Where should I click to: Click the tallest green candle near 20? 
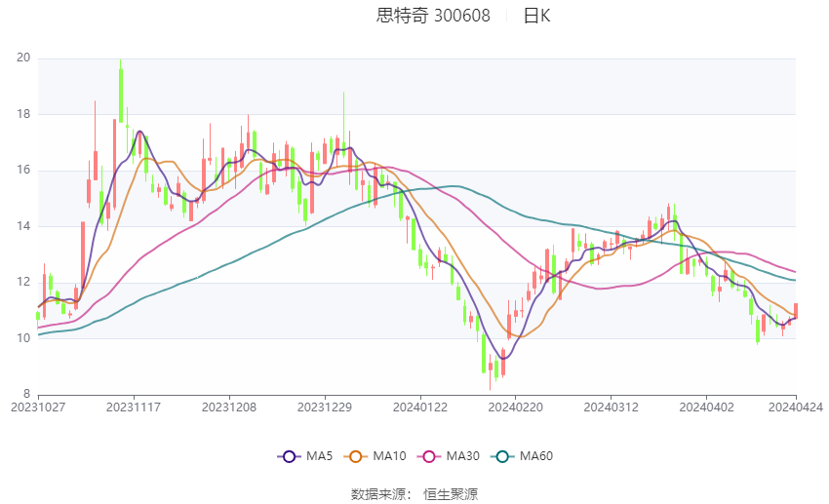121,96
